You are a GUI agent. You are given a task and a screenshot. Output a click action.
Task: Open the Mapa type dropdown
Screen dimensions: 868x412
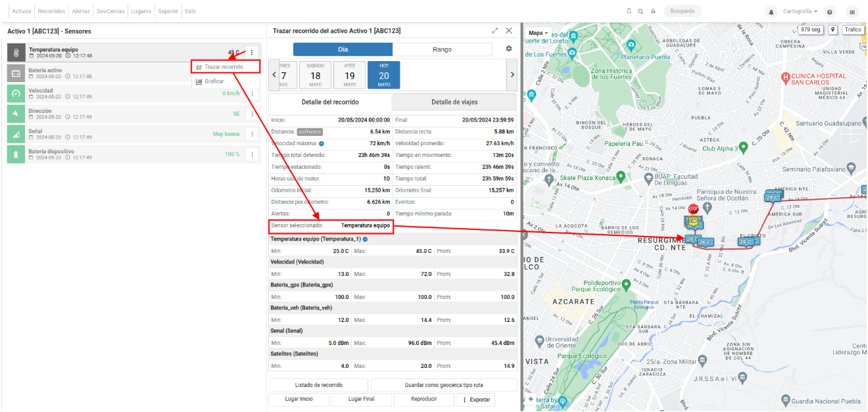[x=538, y=33]
